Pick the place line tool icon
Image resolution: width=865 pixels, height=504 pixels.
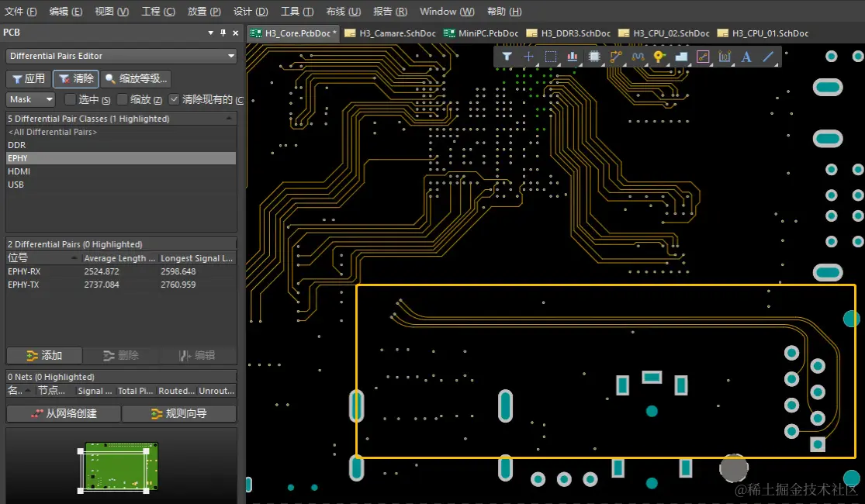[x=768, y=57]
